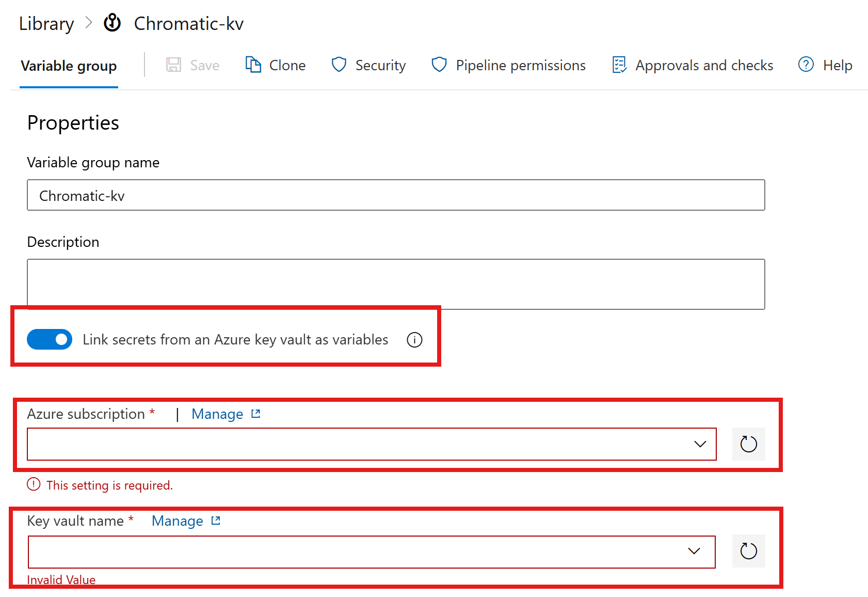Click the Save disk icon
This screenshot has height=597, width=868.
tap(173, 65)
